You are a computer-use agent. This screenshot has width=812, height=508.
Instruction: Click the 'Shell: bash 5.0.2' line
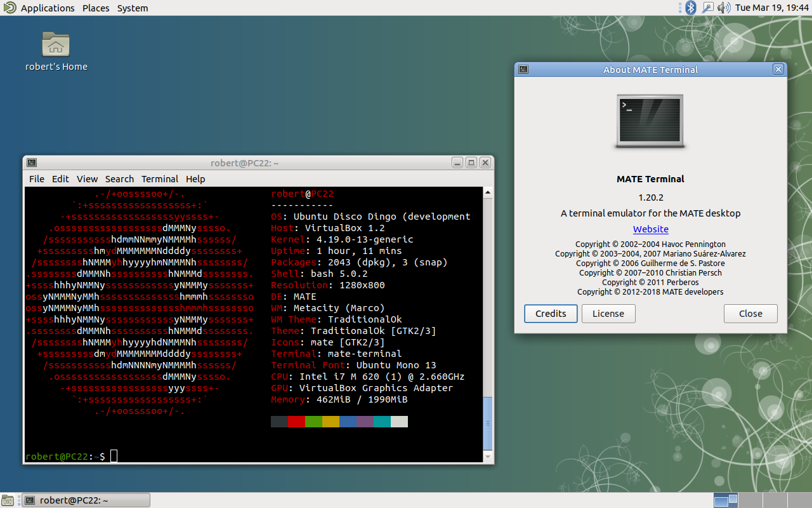[319, 274]
